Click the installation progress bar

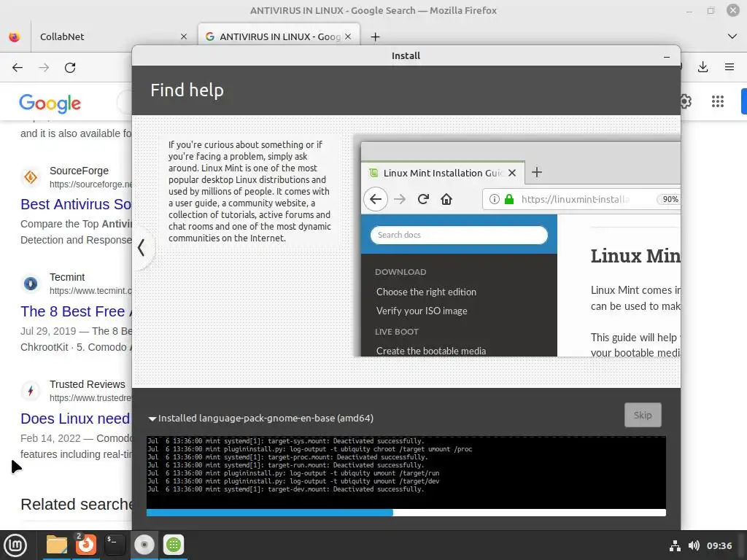pyautogui.click(x=406, y=513)
